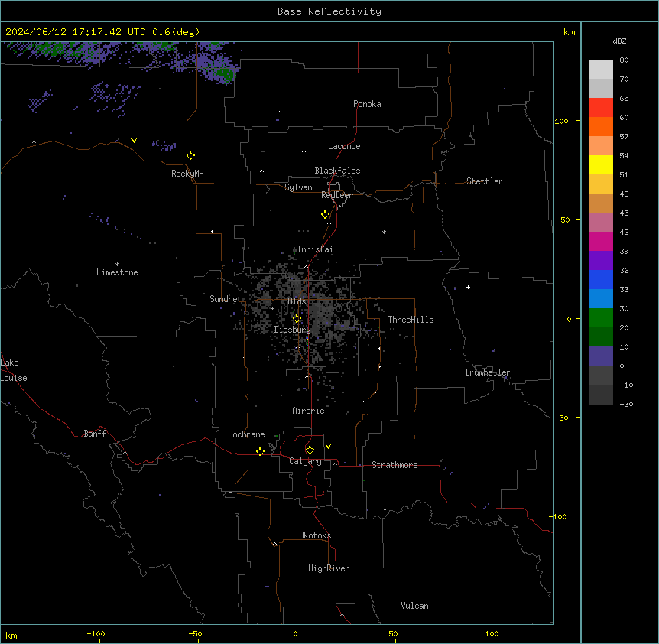Click the asterisk marker above Limestone
The image size is (659, 644).
[117, 265]
